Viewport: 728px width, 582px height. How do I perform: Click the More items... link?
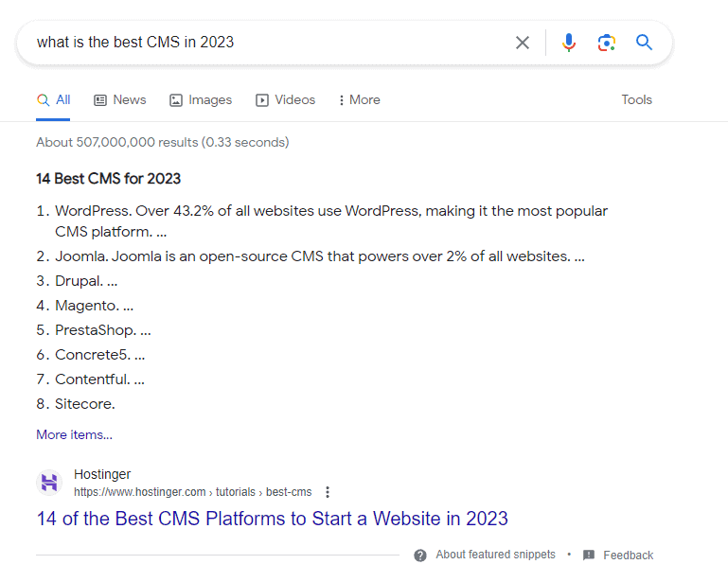[74, 435]
